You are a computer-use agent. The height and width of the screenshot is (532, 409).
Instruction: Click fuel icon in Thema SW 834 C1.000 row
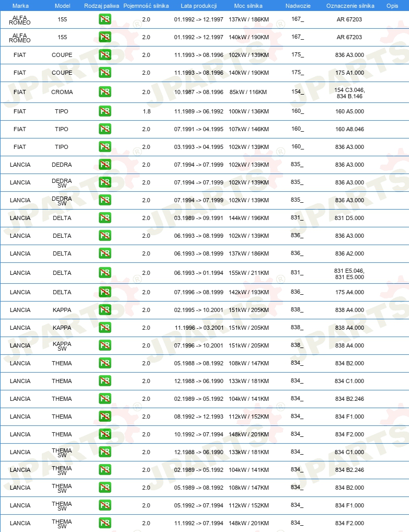pyautogui.click(x=105, y=452)
